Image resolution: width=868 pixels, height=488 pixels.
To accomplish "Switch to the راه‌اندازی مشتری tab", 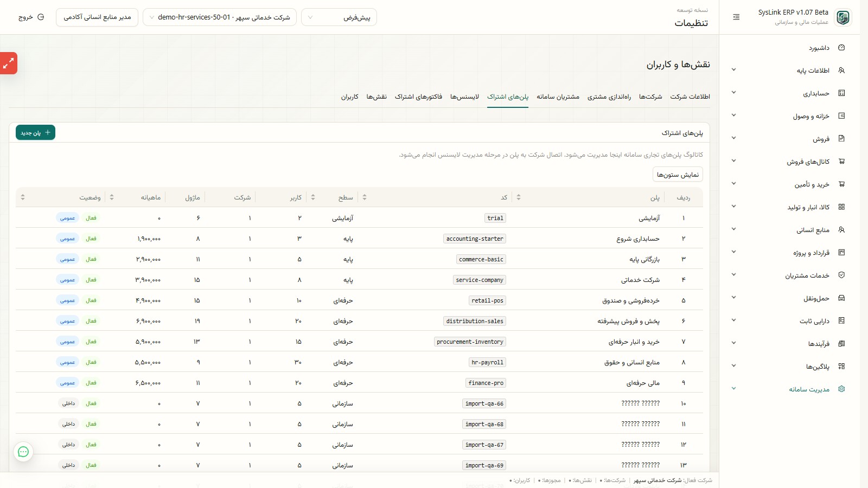I will point(609,97).
